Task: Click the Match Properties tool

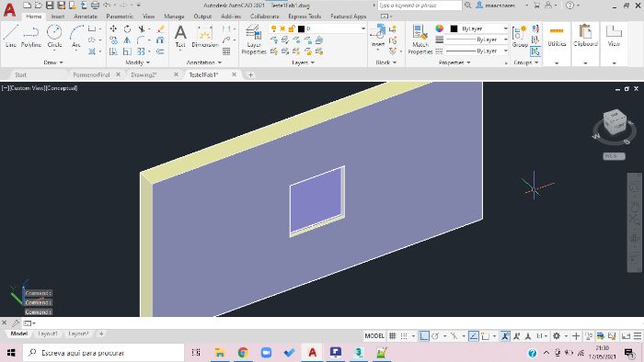Action: point(420,40)
